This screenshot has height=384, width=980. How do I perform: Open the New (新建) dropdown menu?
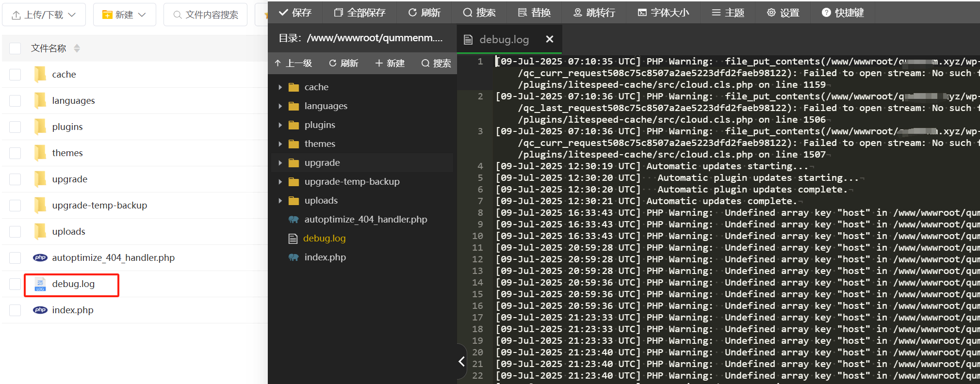tap(124, 15)
